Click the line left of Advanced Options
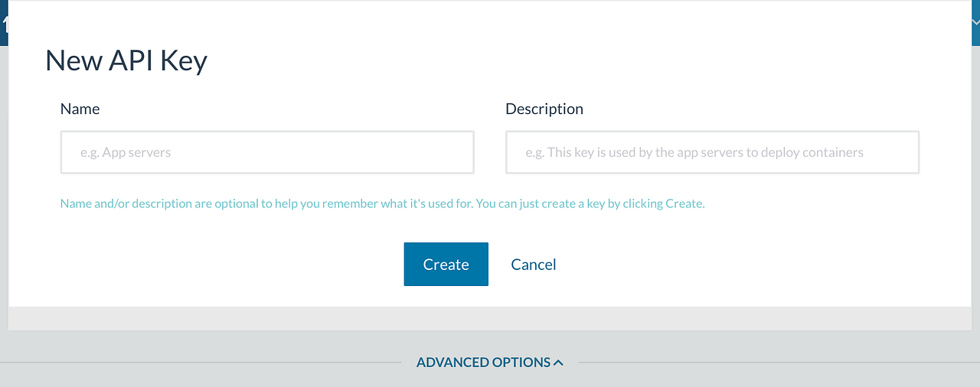The image size is (980, 387). [201, 362]
